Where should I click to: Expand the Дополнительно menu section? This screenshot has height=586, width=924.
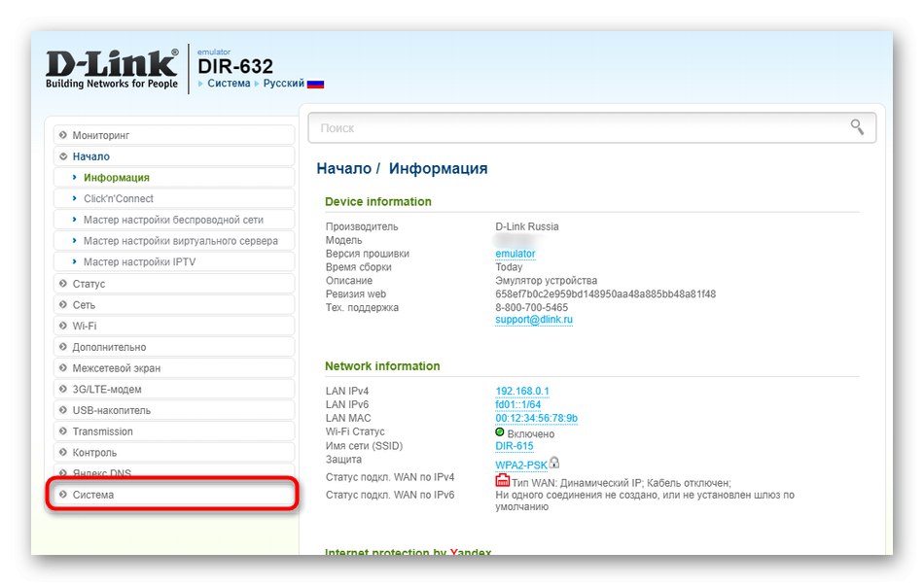[x=174, y=347]
